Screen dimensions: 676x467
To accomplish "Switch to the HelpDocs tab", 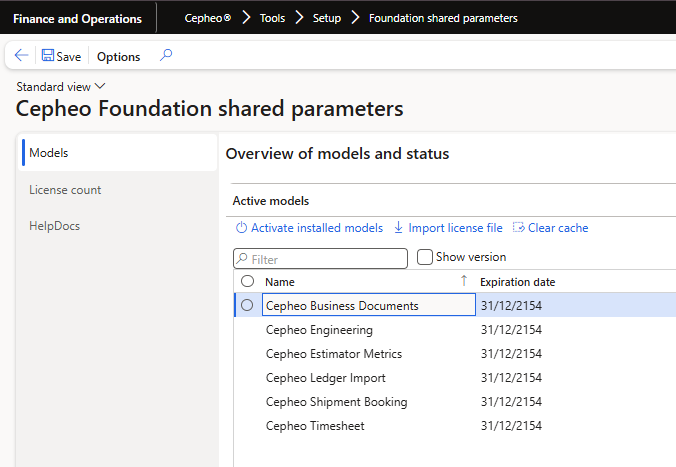I will (x=54, y=226).
